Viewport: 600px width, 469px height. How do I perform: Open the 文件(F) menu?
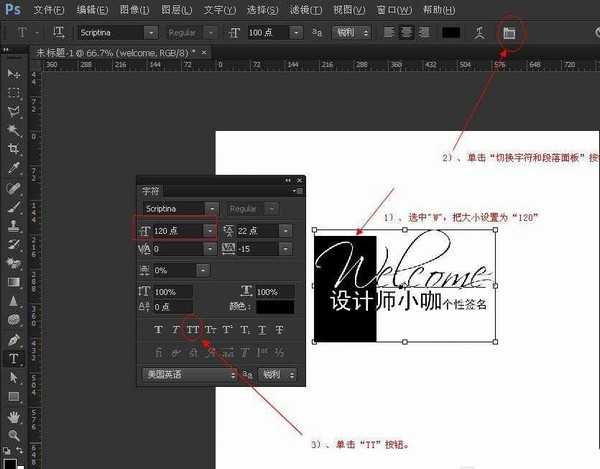tap(48, 8)
